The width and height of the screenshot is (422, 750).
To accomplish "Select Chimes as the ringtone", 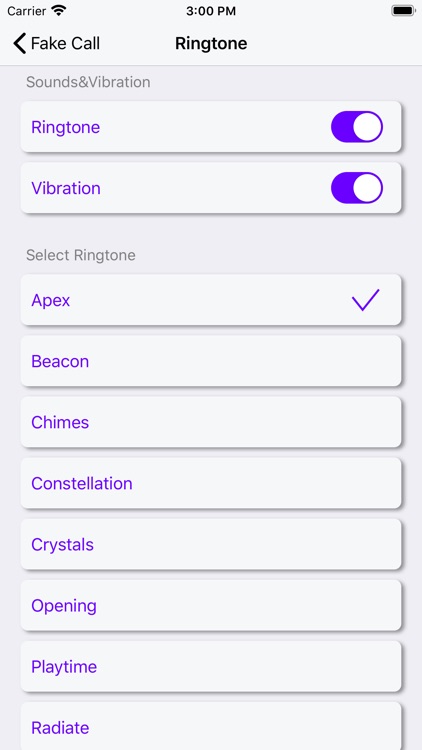I will [x=211, y=422].
